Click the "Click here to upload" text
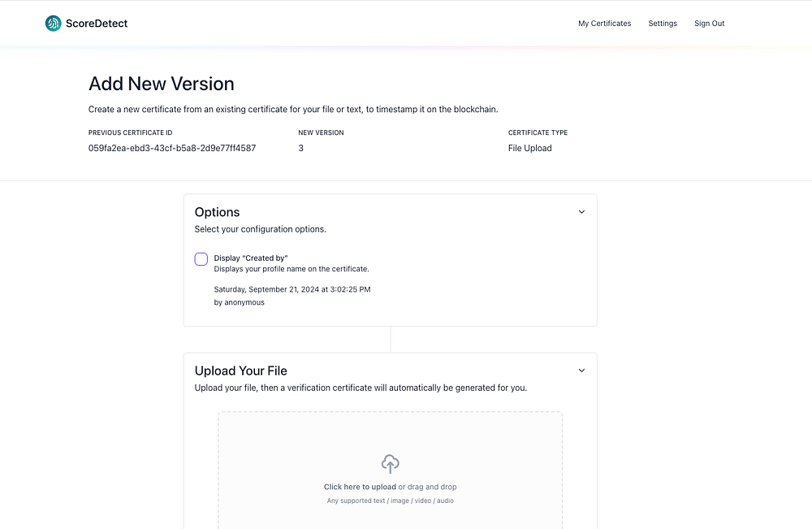 (360, 488)
